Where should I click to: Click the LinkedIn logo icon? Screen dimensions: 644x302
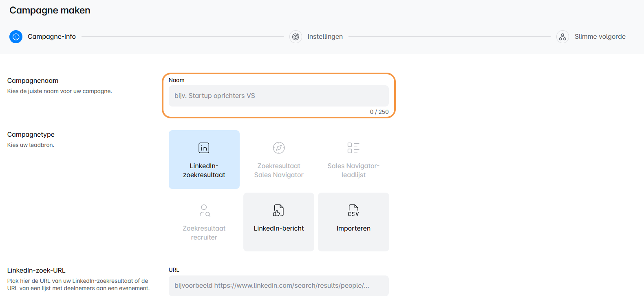pos(204,148)
